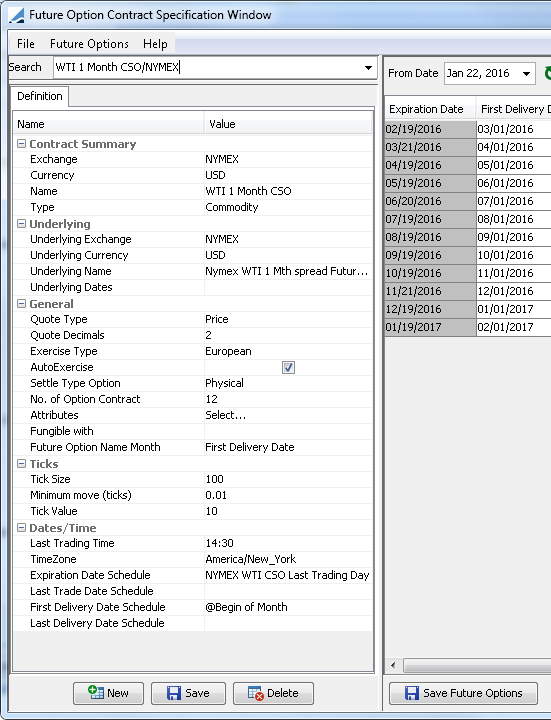Click the application logo in title bar
This screenshot has width=551, height=720.
[16, 15]
